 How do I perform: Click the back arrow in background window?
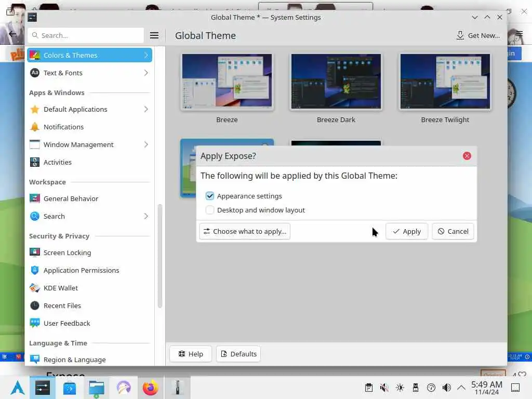coord(12,34)
